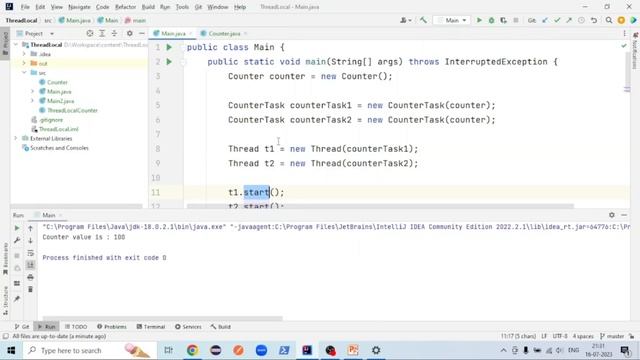The width and height of the screenshot is (640, 360).
Task: Click the Stop square in the top toolbar
Action: pos(516,20)
